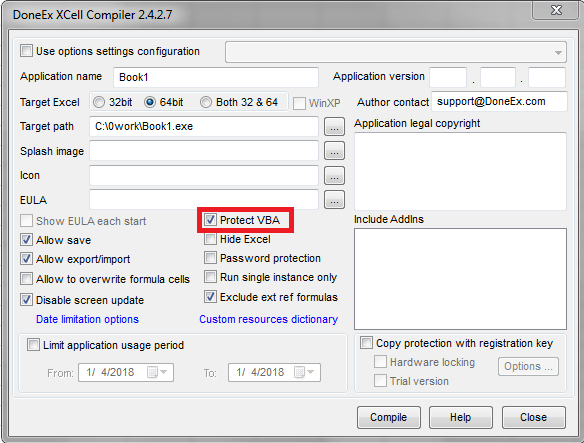Browse for Icon file with ellipsis button
This screenshot has height=443, width=584.
(x=334, y=175)
